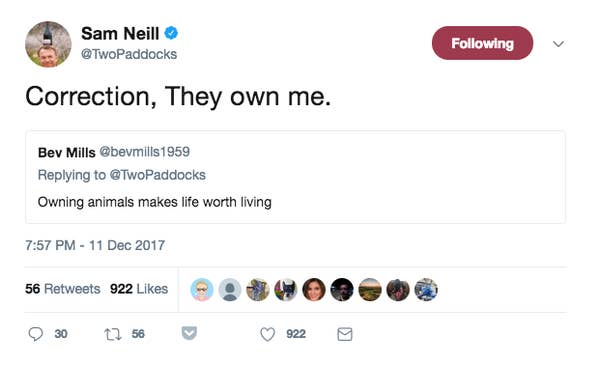Open the woman's portrait liker avatar
The width and height of the screenshot is (600, 365).
(x=314, y=290)
